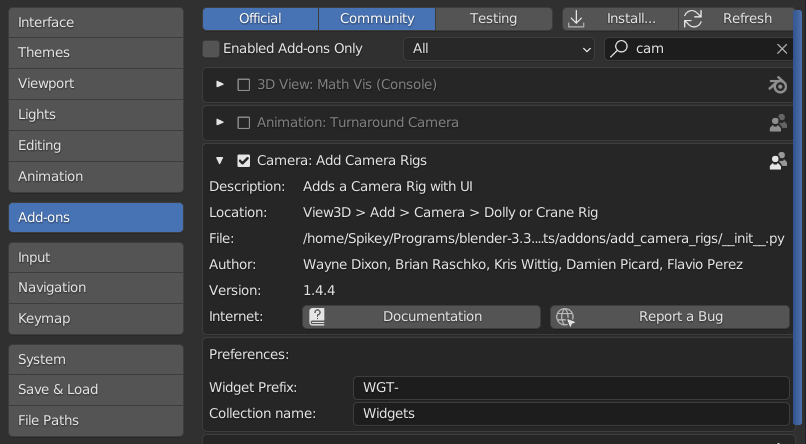Screen dimensions: 806x444
Task: Toggle the Official support filter
Action: 260,18
